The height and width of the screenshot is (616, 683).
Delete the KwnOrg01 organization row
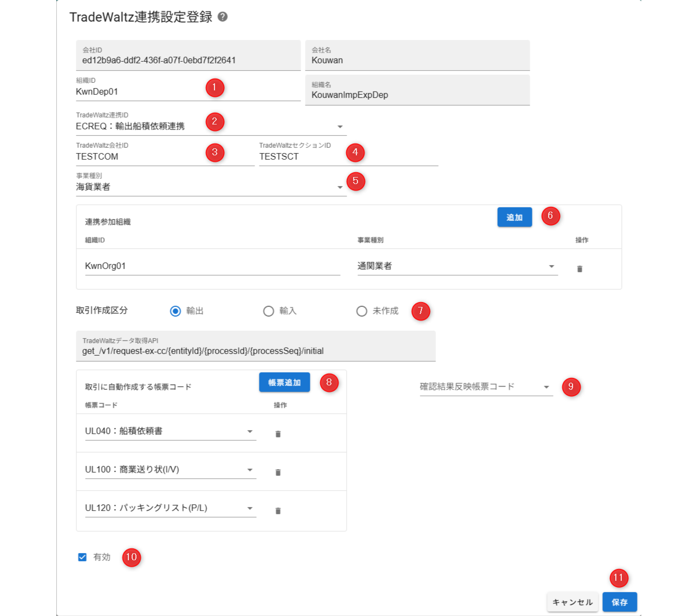click(580, 269)
